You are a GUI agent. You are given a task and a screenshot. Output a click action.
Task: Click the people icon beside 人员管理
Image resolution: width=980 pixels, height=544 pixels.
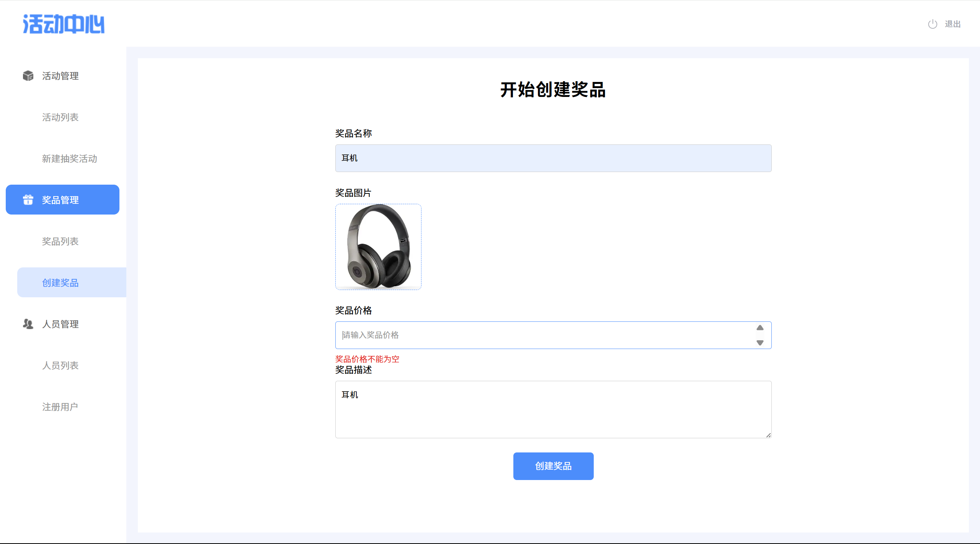28,324
